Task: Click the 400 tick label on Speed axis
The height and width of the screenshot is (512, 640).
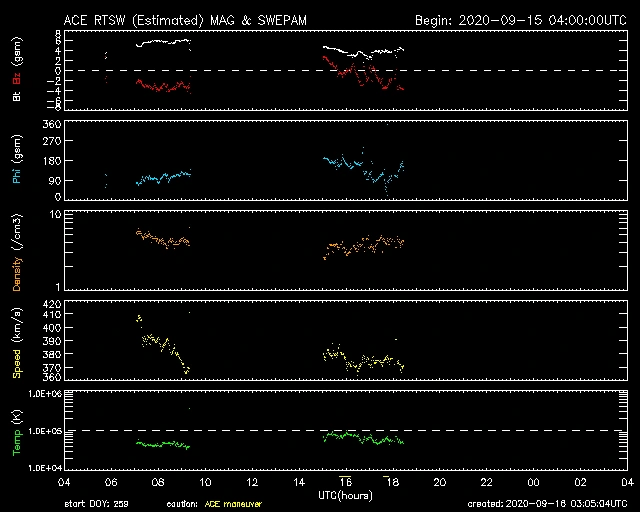Action: (51, 327)
